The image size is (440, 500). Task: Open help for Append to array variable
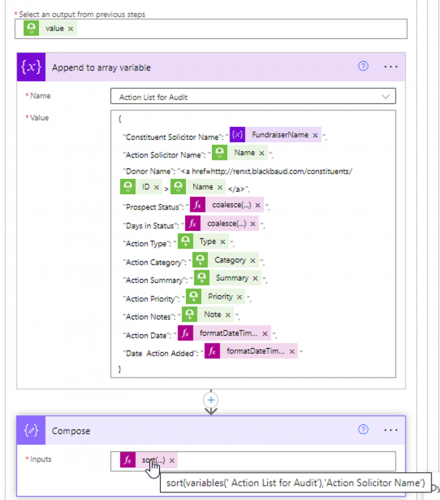363,66
